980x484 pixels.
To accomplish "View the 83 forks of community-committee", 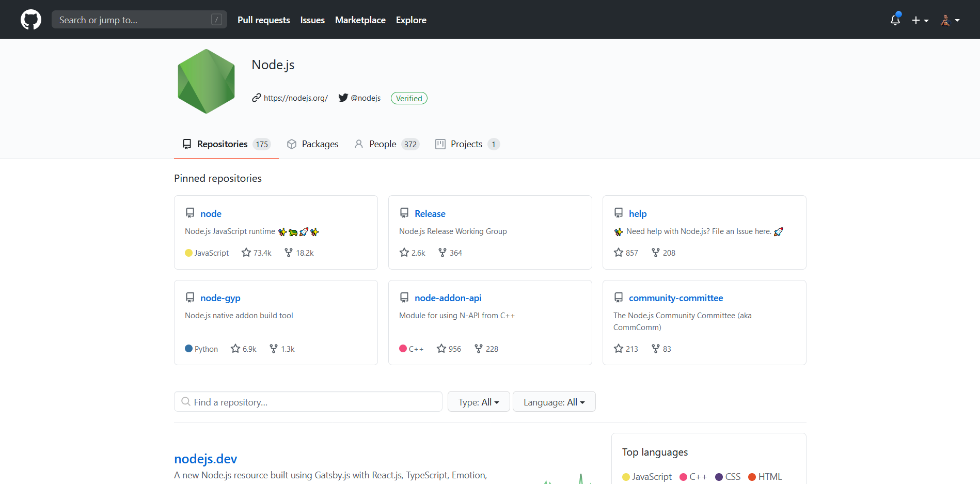I will [661, 349].
